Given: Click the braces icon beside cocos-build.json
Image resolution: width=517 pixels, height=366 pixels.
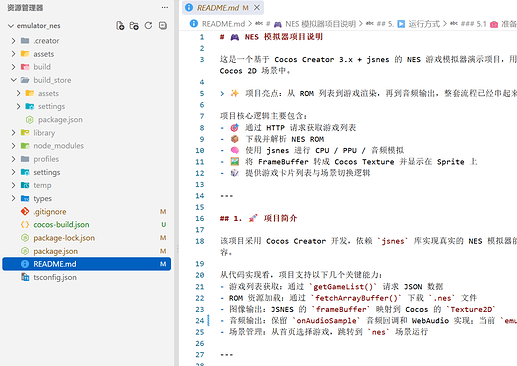Looking at the screenshot, I should coord(25,225).
